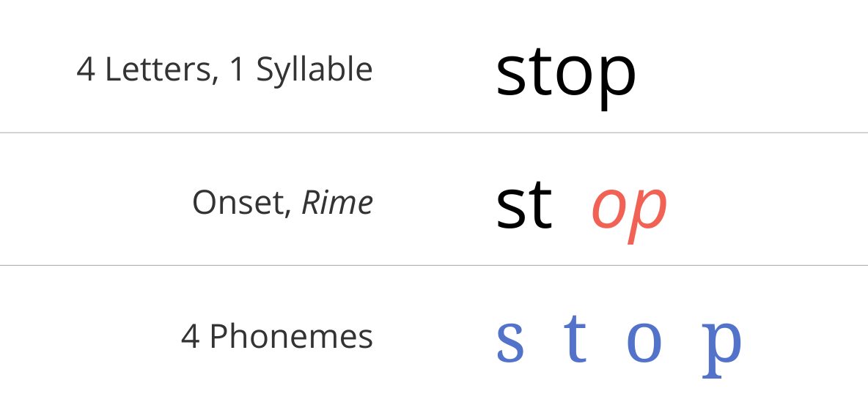Click the blue phoneme letter "s"
The width and height of the screenshot is (868, 402).
pos(510,343)
